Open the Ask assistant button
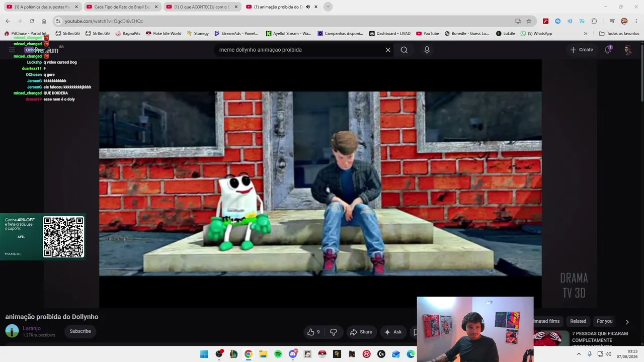The image size is (644, 362). pos(393,332)
